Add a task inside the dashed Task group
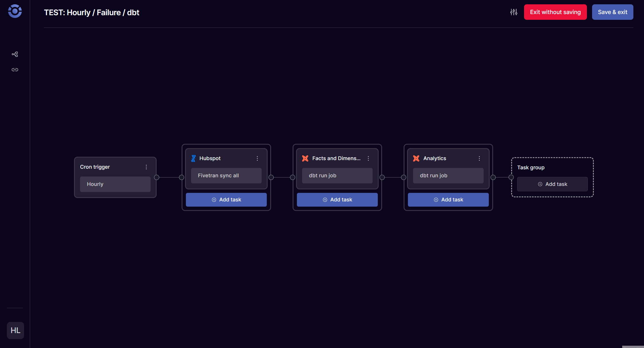The width and height of the screenshot is (644, 348). (552, 184)
